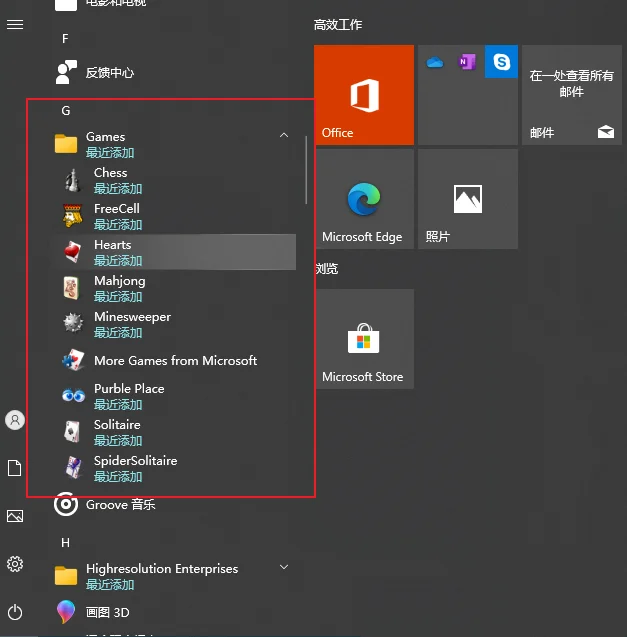Screen dimensions: 627x637
Task: Collapse the Games folder
Action: (284, 136)
